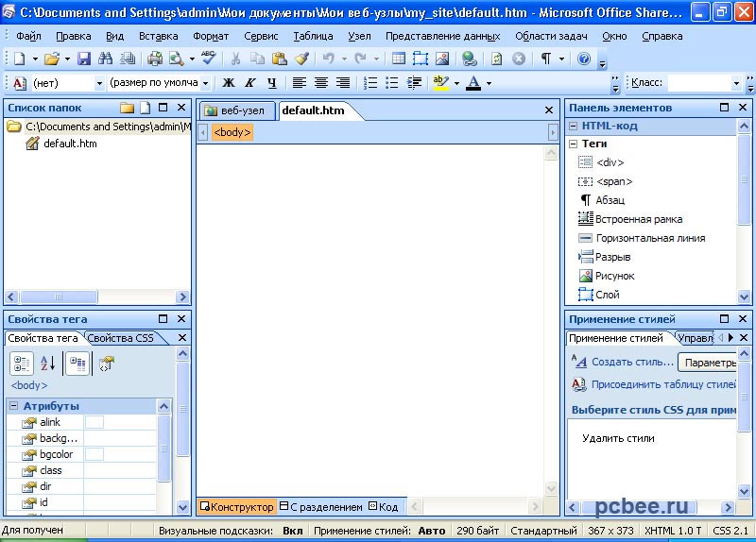
Task: Open dropdown arrow next to New icon
Action: 35,59
